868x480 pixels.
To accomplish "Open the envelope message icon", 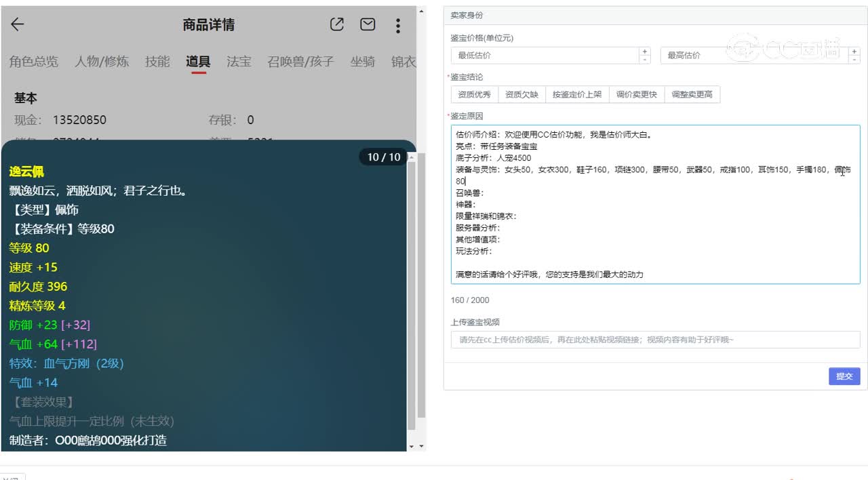I will pos(368,24).
